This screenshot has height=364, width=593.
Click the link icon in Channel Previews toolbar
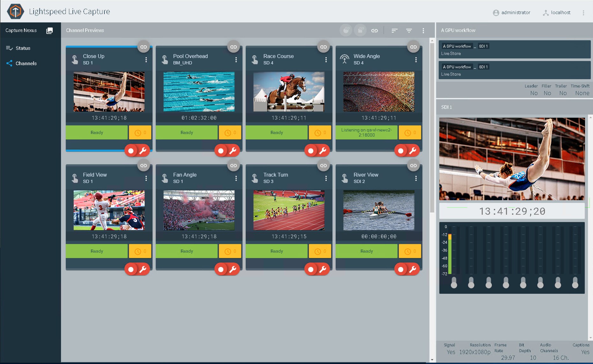[x=375, y=31]
